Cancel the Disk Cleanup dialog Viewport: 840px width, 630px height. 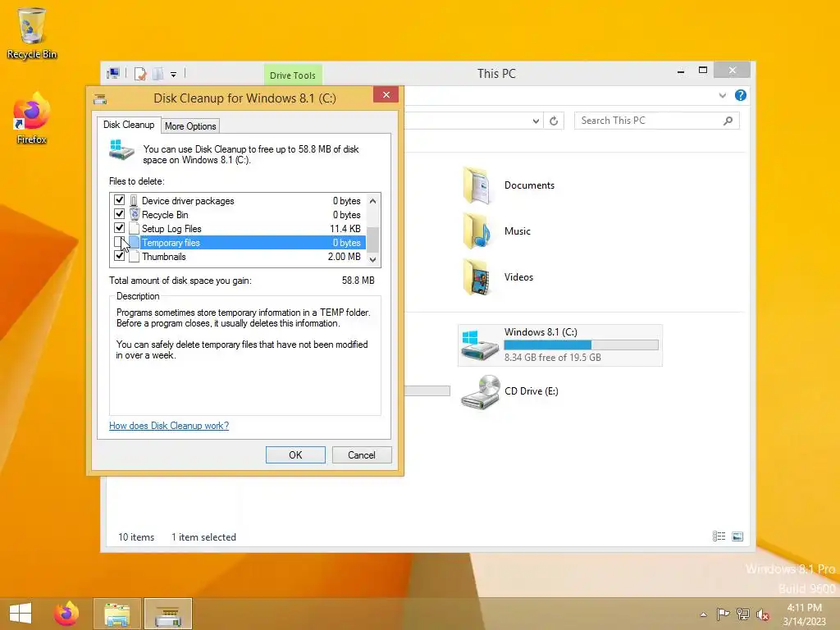362,454
